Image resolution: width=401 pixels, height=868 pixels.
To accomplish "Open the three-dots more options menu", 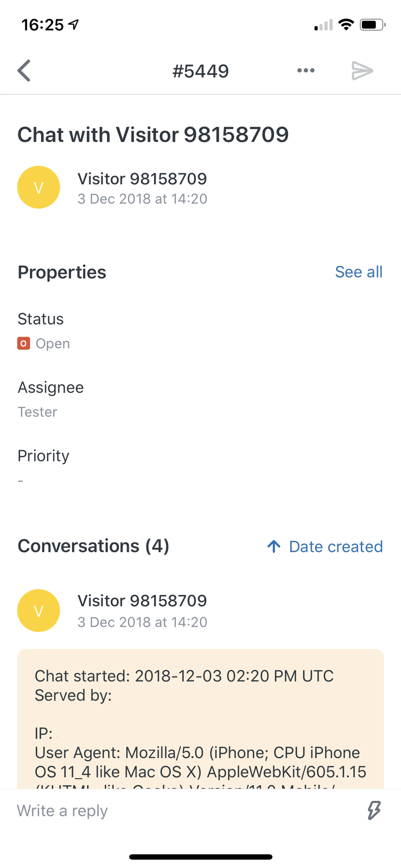I will click(x=306, y=70).
